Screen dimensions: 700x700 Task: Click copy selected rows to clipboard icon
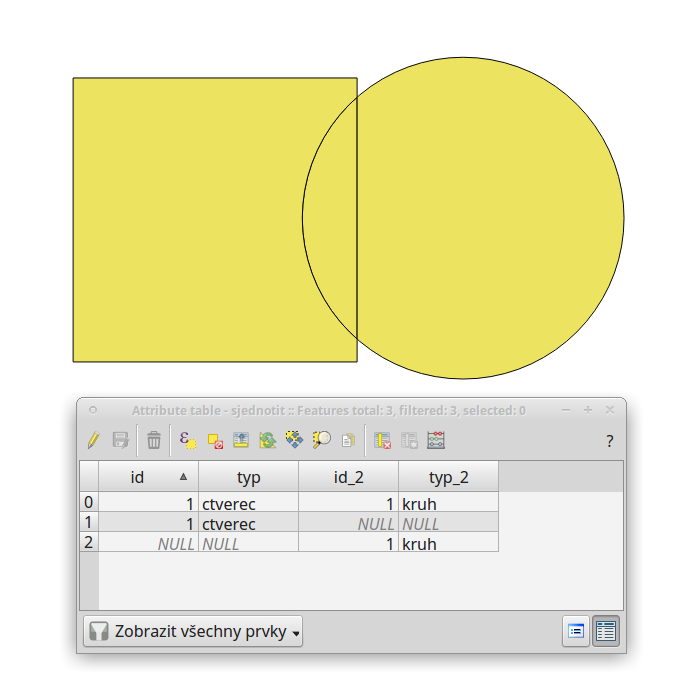[x=348, y=441]
